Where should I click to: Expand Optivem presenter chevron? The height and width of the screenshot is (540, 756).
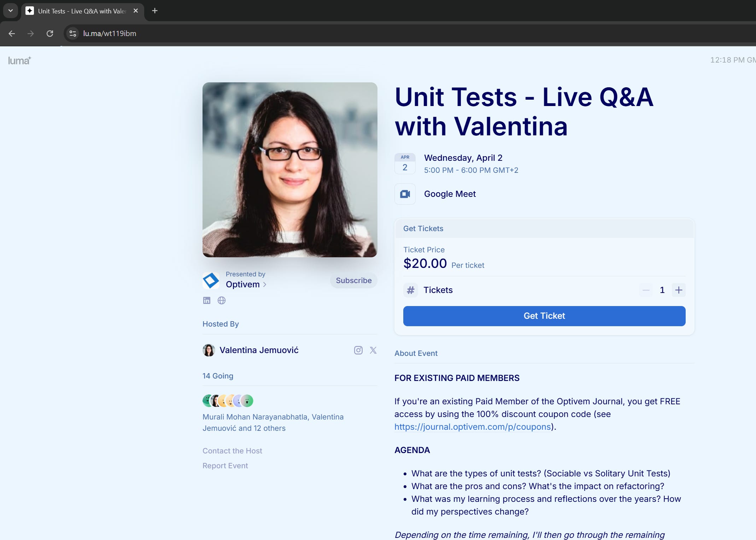coord(265,284)
